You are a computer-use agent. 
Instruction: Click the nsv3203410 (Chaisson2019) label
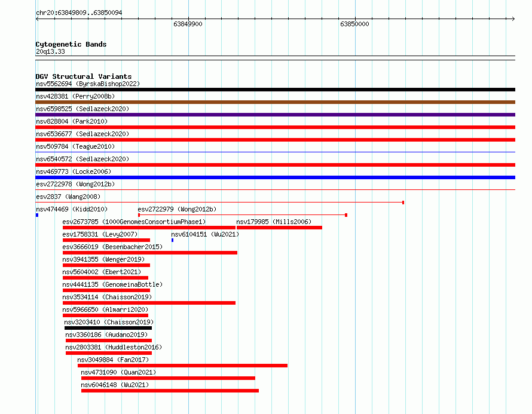click(109, 322)
